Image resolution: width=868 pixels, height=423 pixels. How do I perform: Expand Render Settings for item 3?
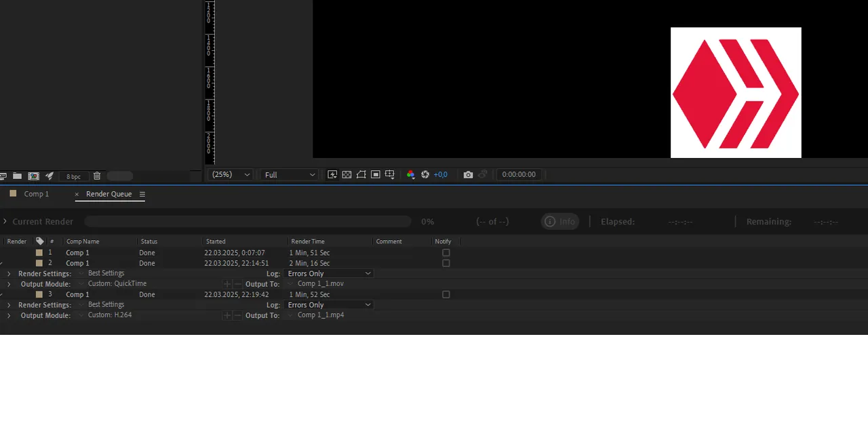point(9,305)
